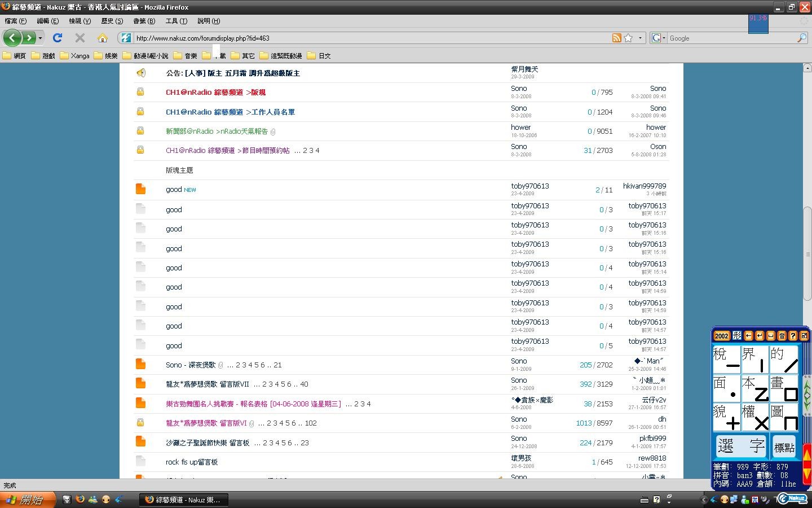Click the RSS feed icon in address bar
812x508 pixels.
coord(617,38)
